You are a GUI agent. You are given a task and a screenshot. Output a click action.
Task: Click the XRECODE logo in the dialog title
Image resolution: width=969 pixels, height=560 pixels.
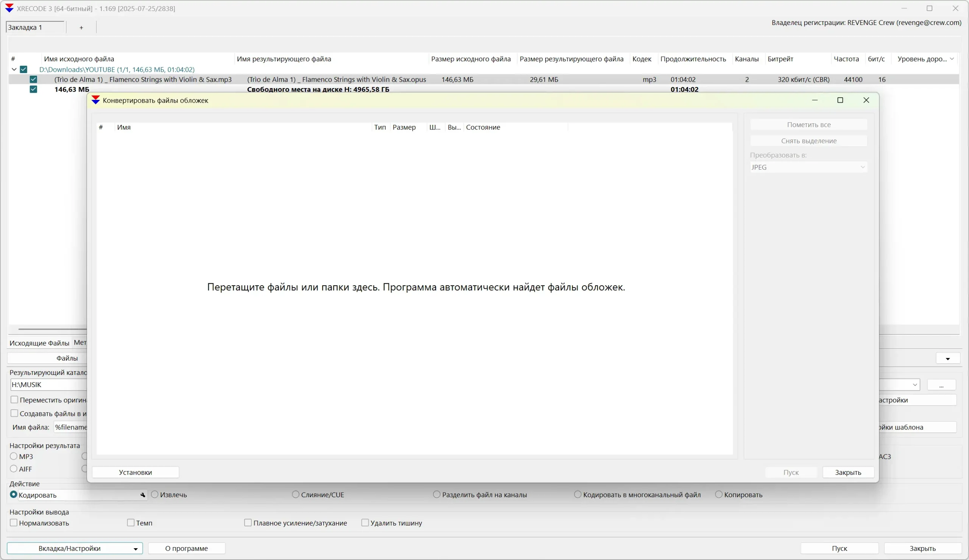[95, 100]
